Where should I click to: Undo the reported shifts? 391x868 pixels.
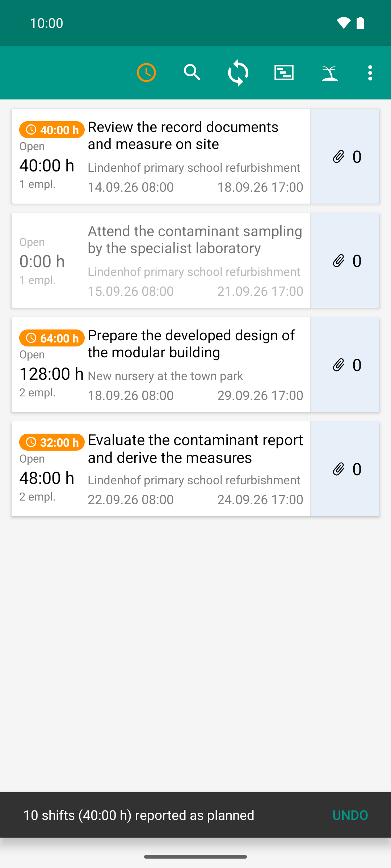350,815
